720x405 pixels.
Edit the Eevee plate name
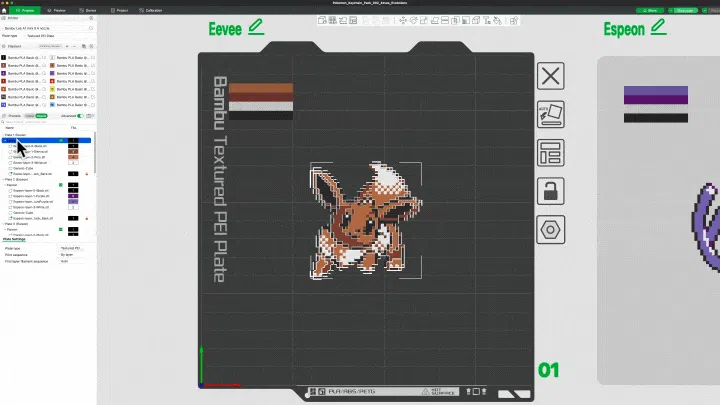256,27
